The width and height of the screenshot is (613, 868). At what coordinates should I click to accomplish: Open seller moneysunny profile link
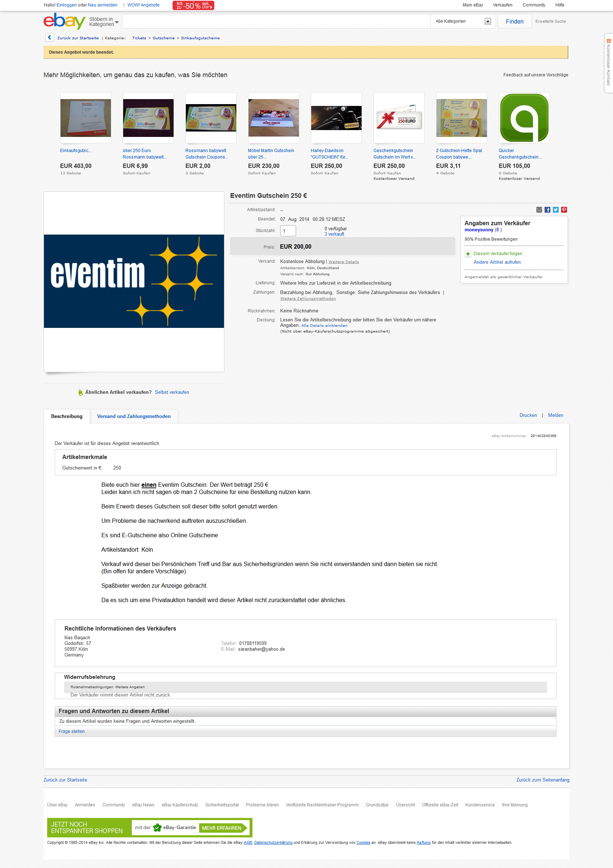(479, 230)
